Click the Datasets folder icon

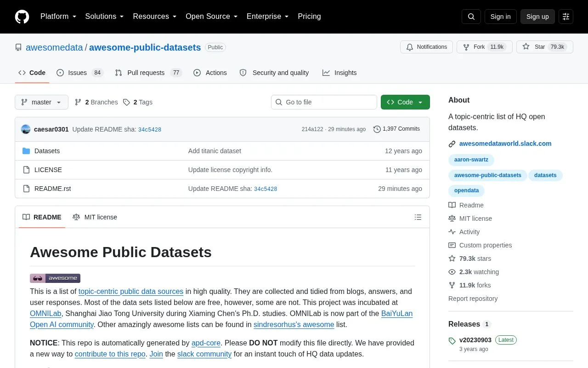coord(26,151)
